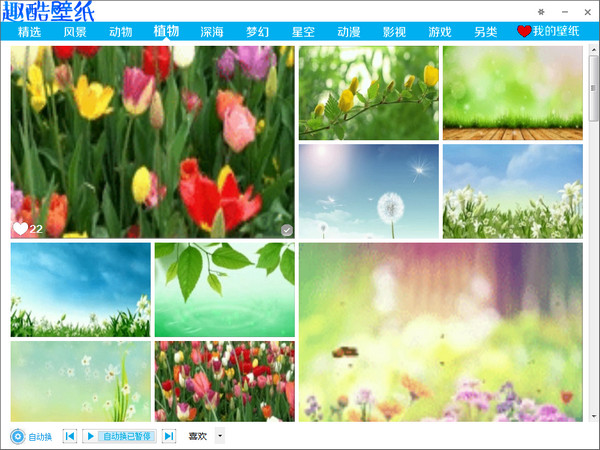Screen dimensions: 600x450
Task: Skip to previous wallpaper
Action: (x=70, y=436)
